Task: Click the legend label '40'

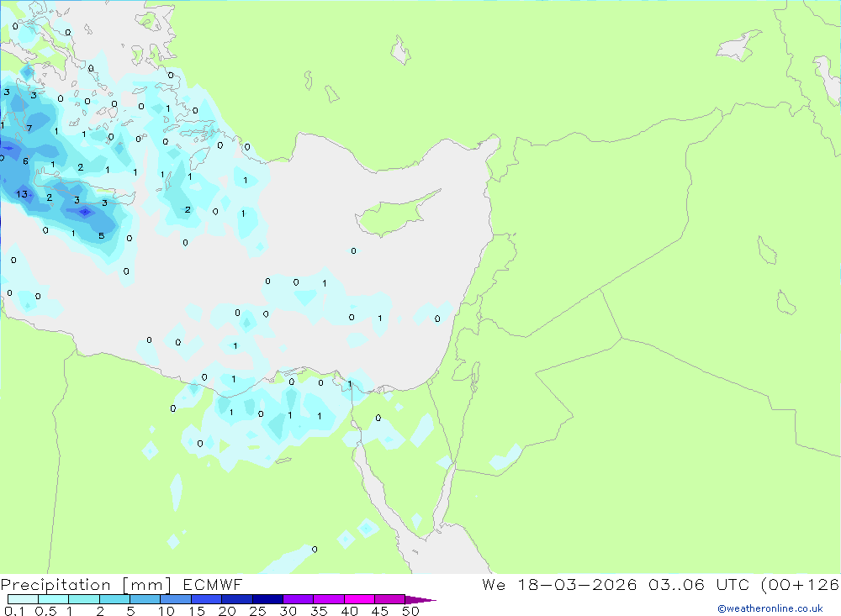Action: click(x=350, y=611)
